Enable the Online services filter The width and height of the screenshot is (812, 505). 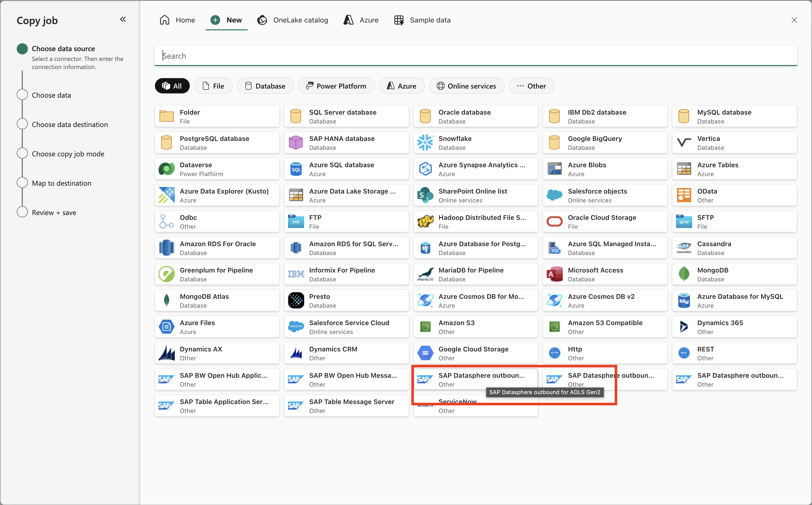pos(467,86)
